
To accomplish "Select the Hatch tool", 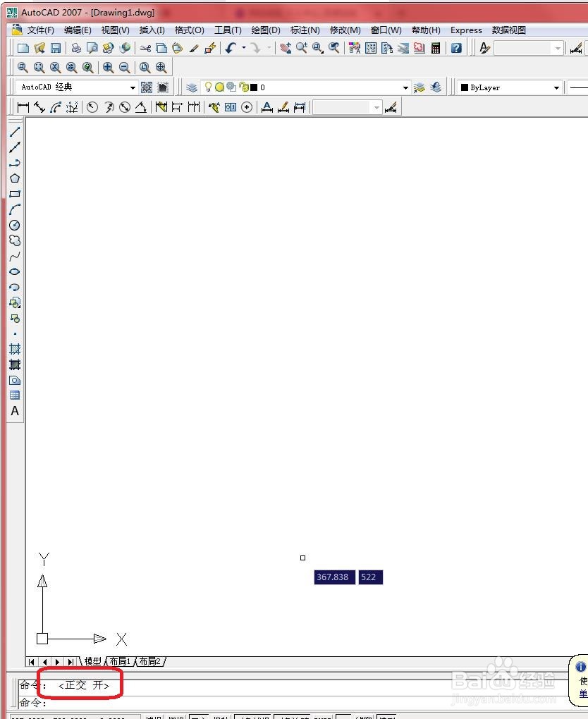I will pyautogui.click(x=15, y=350).
